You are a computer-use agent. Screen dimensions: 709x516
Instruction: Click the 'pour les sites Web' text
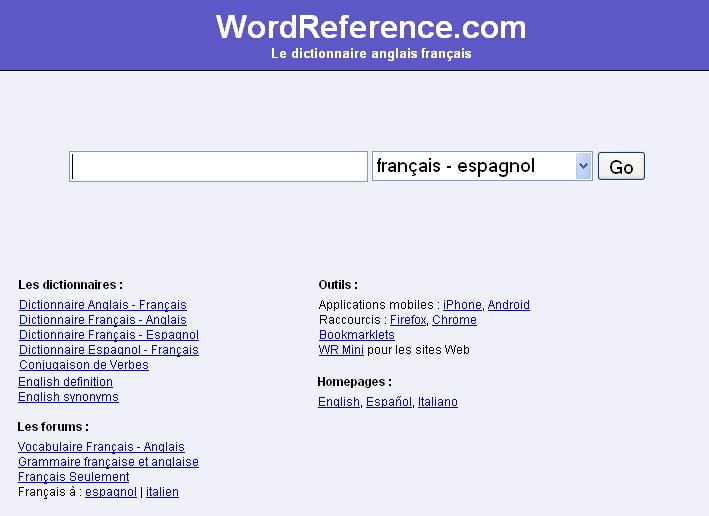(x=418, y=350)
